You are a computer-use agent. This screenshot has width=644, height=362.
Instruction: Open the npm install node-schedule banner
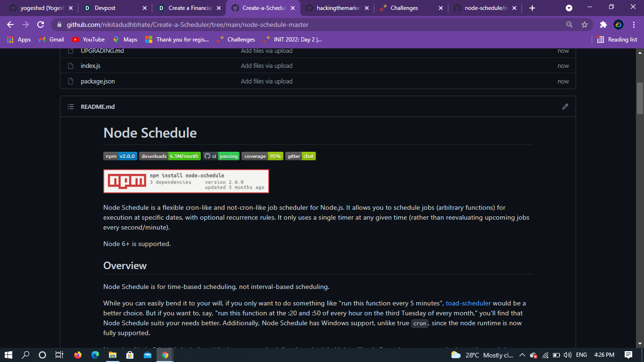[186, 181]
